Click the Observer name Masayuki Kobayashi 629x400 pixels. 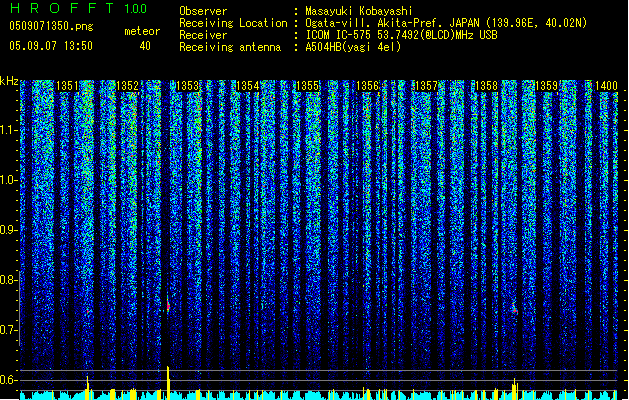click(359, 11)
